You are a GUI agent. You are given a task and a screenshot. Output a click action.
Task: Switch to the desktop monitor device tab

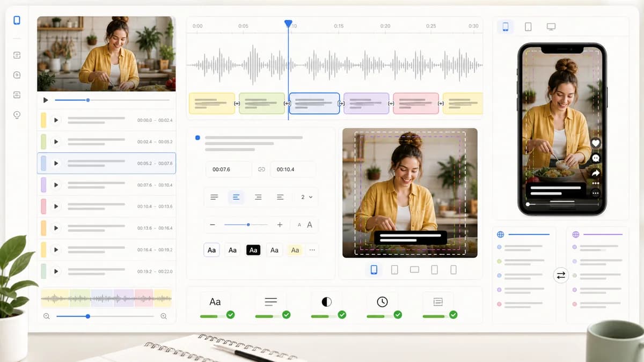551,27
